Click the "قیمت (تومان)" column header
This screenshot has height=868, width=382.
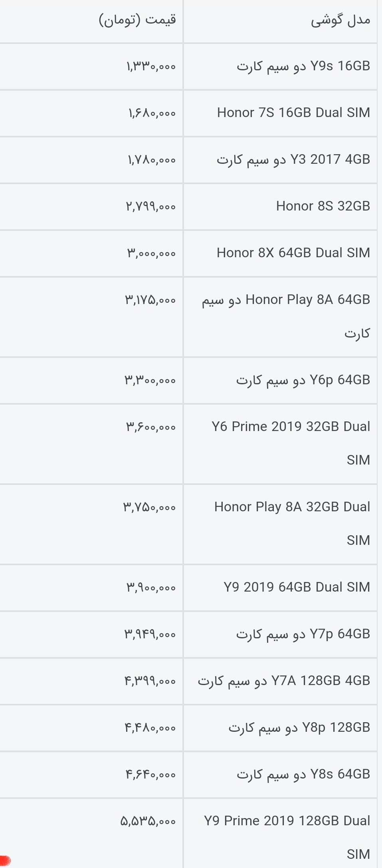[137, 20]
